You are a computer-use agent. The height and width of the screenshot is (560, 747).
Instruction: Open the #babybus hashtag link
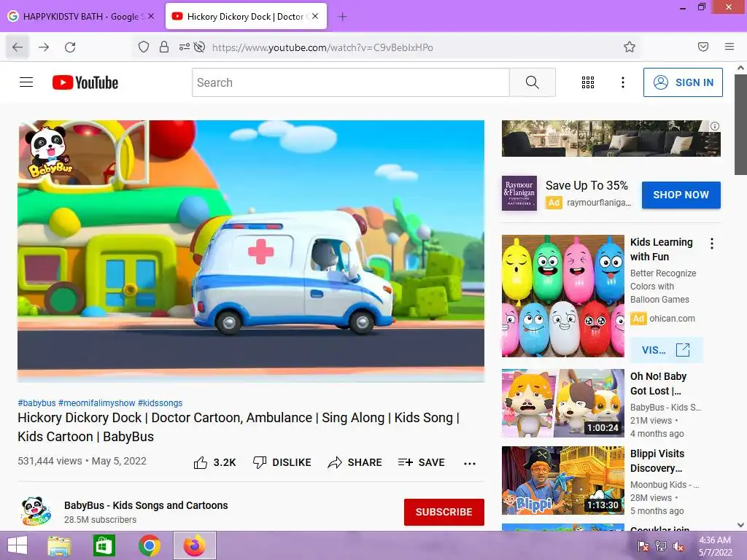tap(36, 402)
